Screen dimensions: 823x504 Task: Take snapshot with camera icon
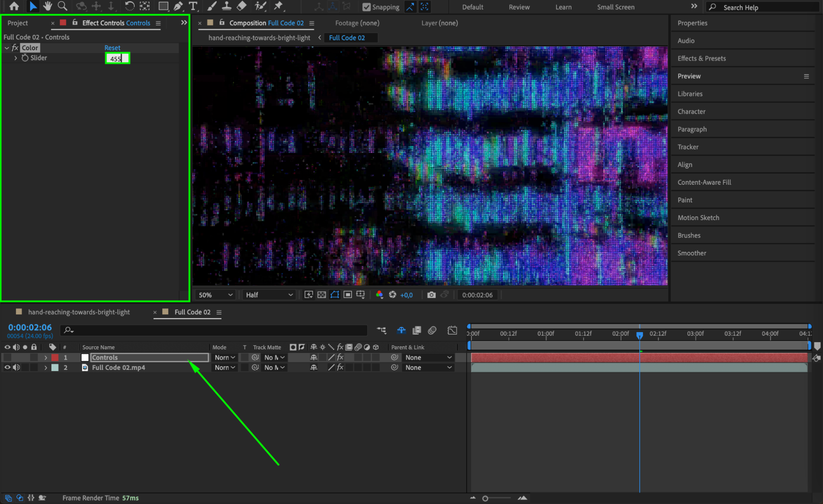coord(431,295)
